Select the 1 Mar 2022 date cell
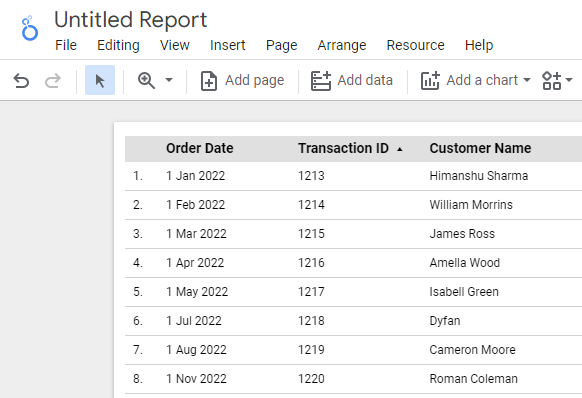582x398 pixels. [196, 234]
